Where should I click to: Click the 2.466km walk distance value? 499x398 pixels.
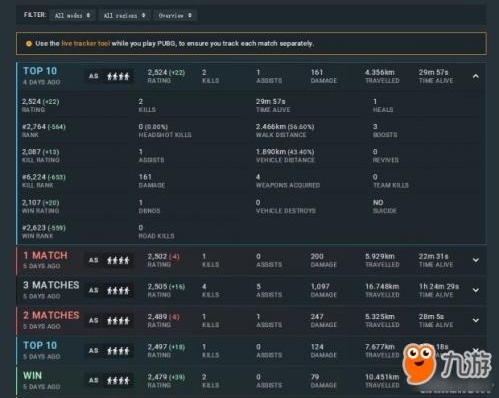pyautogui.click(x=285, y=127)
